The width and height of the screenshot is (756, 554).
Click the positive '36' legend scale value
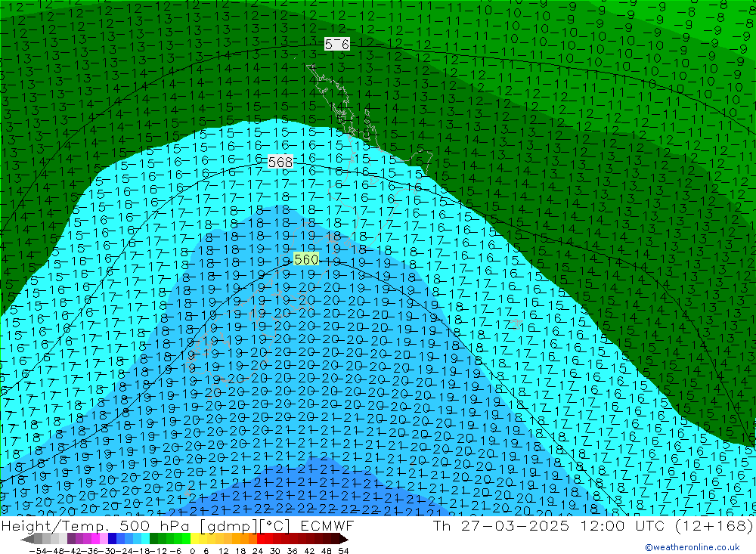coord(292,550)
